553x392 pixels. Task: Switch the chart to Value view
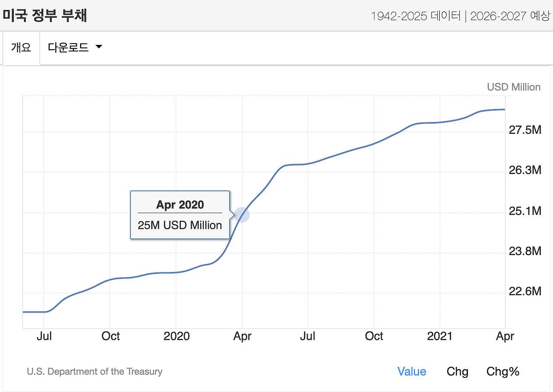(411, 372)
